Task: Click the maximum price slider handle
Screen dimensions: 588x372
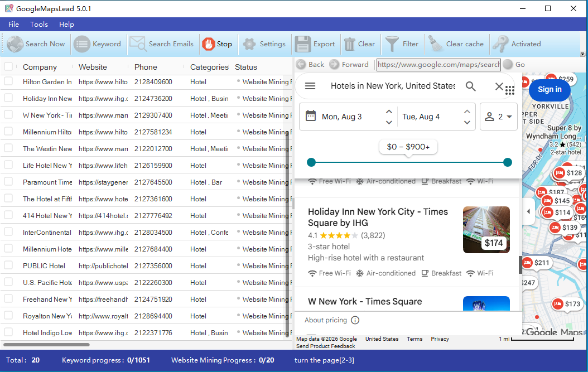Action: coord(507,162)
